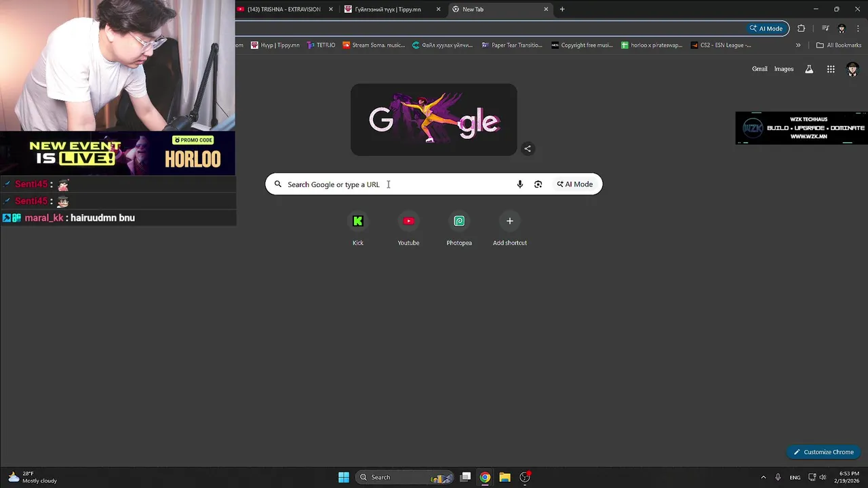
Task: Click the AI Mode button in toolbar
Action: point(766,28)
